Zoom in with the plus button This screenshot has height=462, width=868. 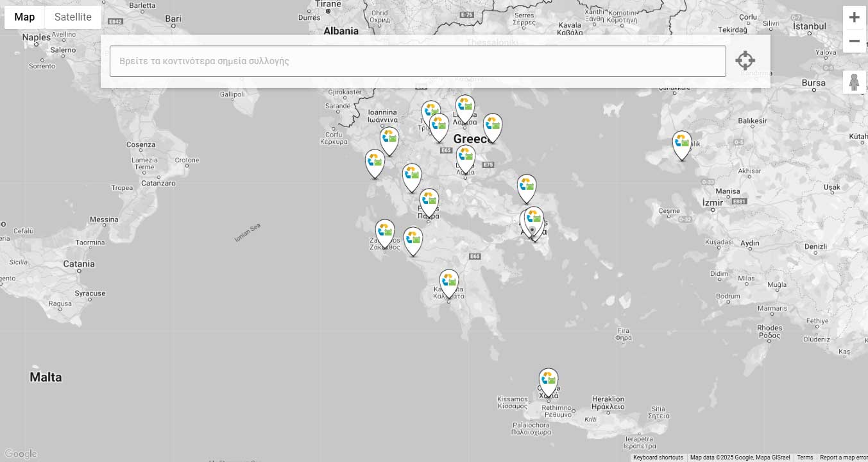click(x=854, y=17)
